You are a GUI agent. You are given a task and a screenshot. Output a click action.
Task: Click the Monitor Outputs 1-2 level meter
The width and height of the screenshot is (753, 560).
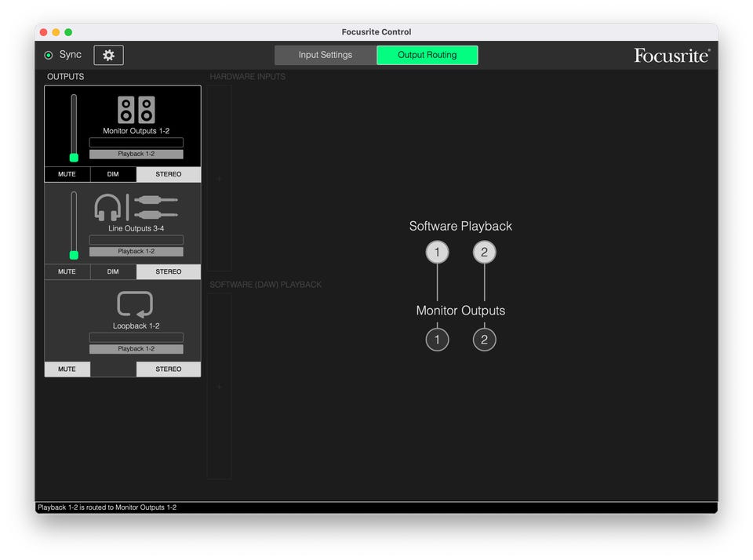136,143
